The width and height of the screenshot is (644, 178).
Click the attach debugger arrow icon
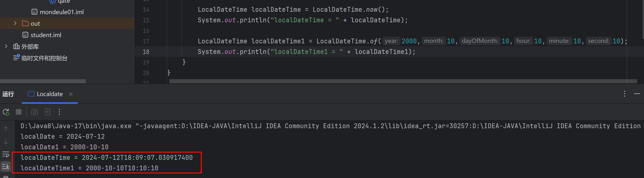pos(47,112)
